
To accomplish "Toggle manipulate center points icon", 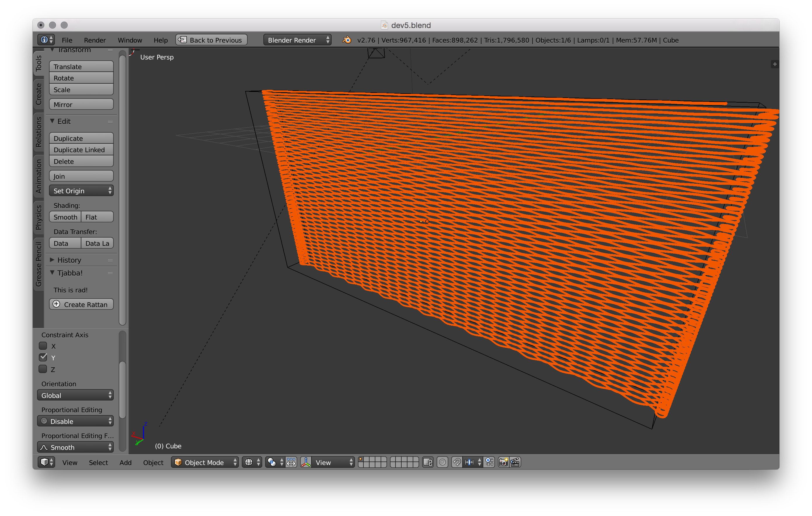I will click(291, 462).
